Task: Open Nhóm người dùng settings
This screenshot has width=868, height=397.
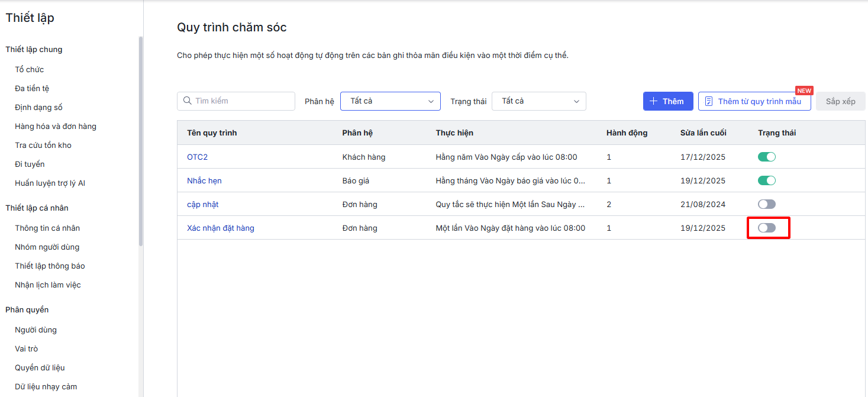Action: [x=47, y=247]
